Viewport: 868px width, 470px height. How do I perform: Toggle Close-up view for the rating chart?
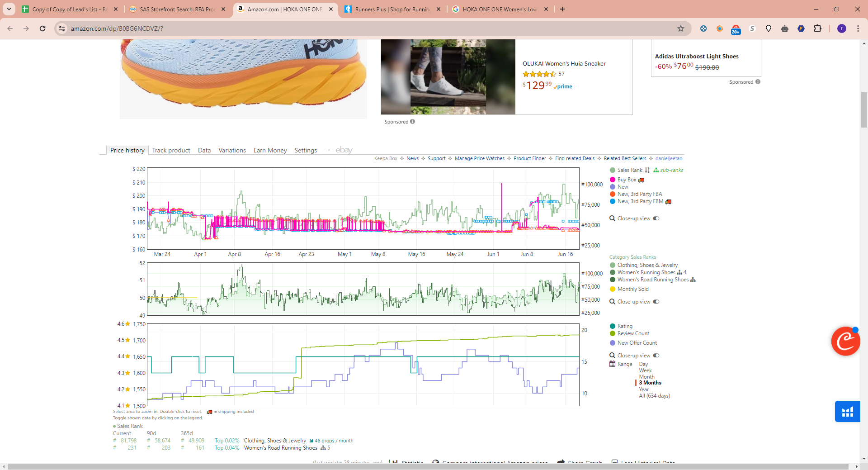click(x=656, y=356)
